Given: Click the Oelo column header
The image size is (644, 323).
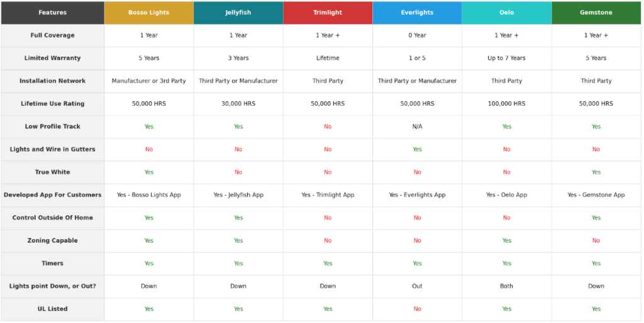Looking at the screenshot, I should [x=506, y=13].
